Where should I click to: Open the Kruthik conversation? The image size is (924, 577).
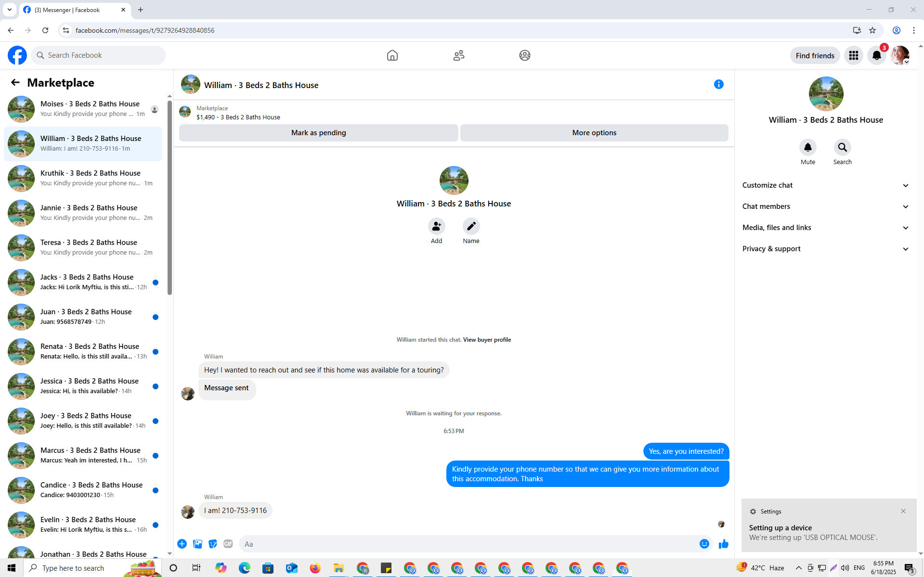83,179
